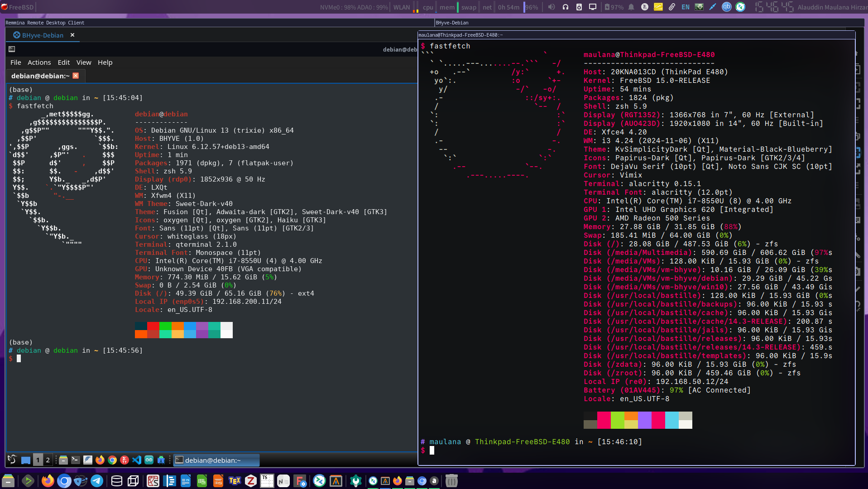Viewport: 868px width, 489px height.
Task: Click the red color block in Debian fastfetch
Action: 153,326
